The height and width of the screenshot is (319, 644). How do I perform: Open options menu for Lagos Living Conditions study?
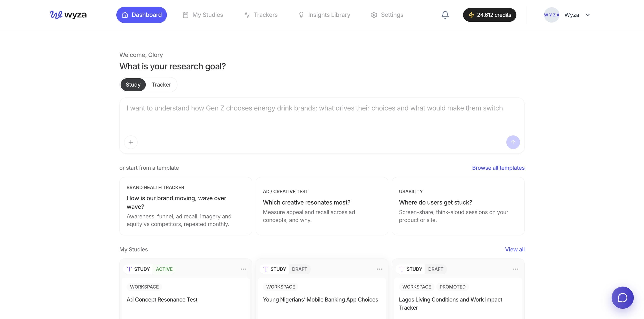[515, 269]
